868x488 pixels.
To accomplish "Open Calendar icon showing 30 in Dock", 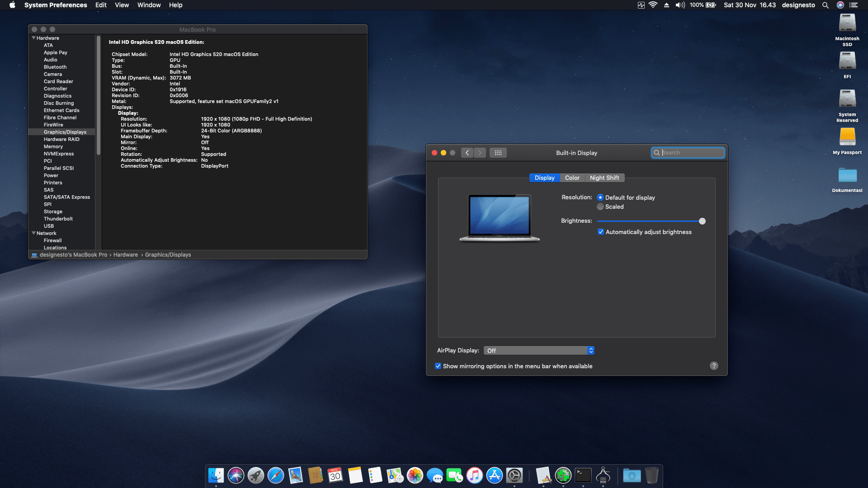I will click(x=335, y=475).
